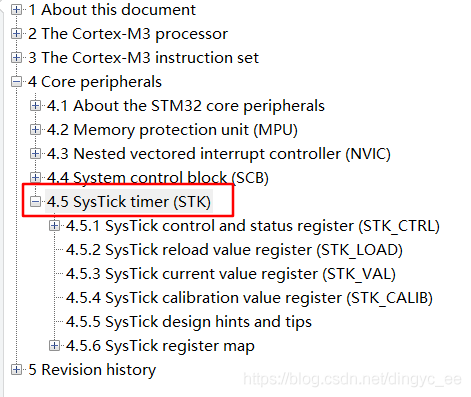Expand the '4.3 Nested vectored interrupt controller' node
Viewport: 471px width, 397px height.
(x=35, y=154)
